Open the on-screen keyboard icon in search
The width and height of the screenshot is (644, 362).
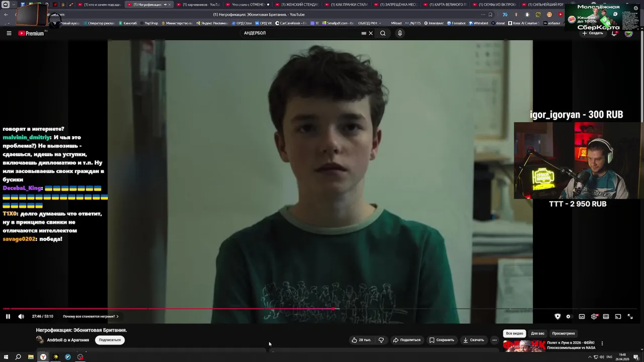coord(364,33)
